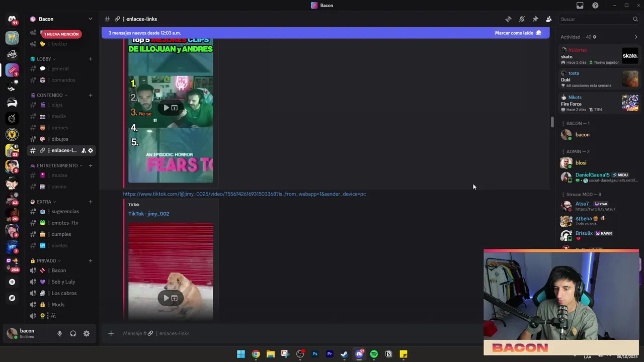Open the threads icon in channel header
This screenshot has height=362, width=644.
pos(508,19)
